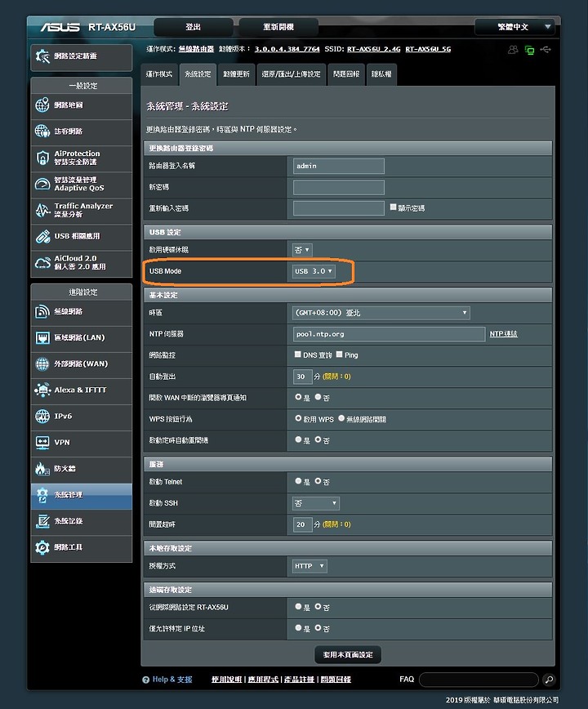Click the green network status icon
Image resolution: width=588 pixels, height=709 pixels.
pos(529,50)
